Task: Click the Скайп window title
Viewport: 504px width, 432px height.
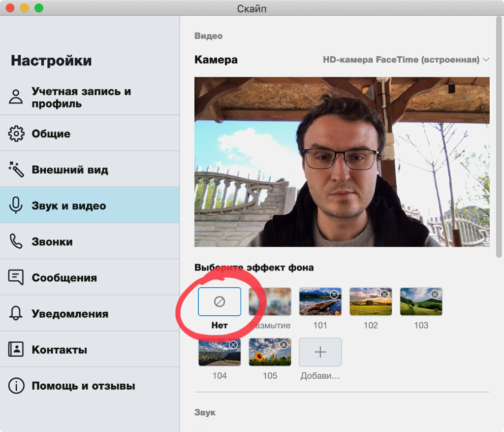Action: 252,8
